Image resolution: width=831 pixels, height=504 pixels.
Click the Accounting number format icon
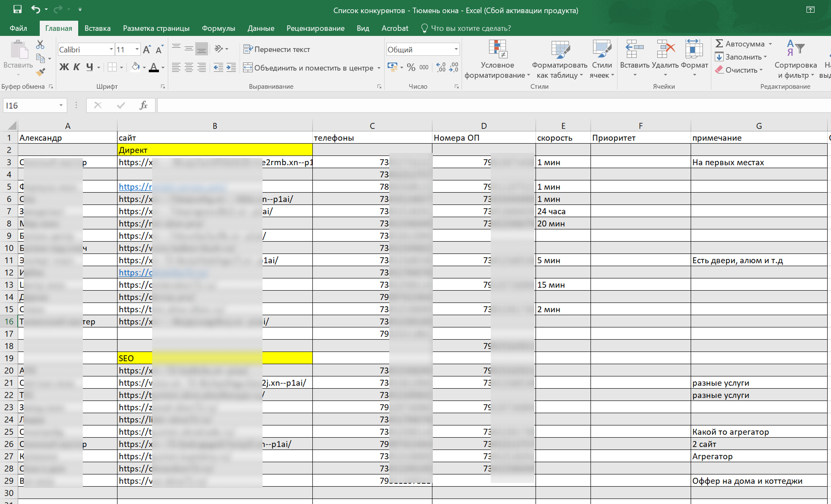click(x=393, y=67)
